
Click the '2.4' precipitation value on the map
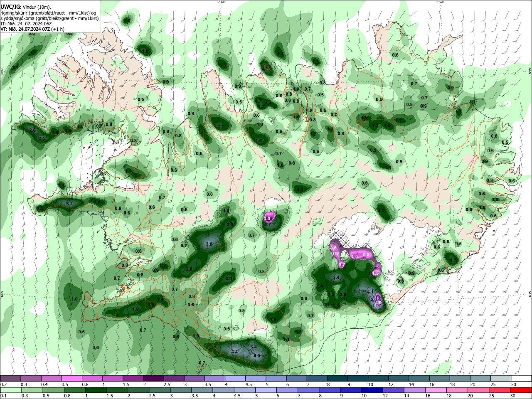click(x=42, y=138)
